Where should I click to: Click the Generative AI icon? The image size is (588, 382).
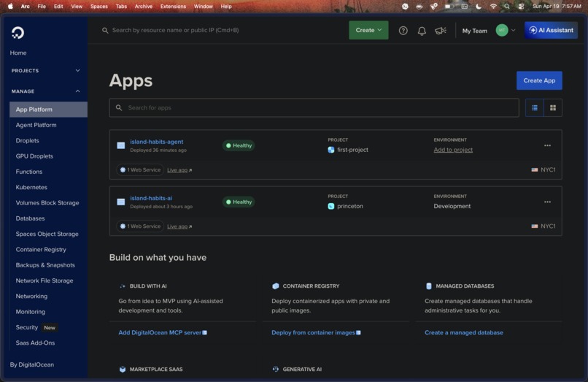pyautogui.click(x=275, y=370)
